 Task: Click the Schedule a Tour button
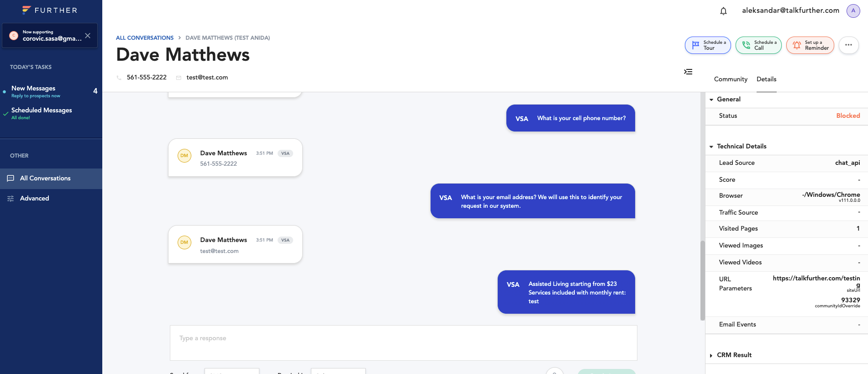708,45
